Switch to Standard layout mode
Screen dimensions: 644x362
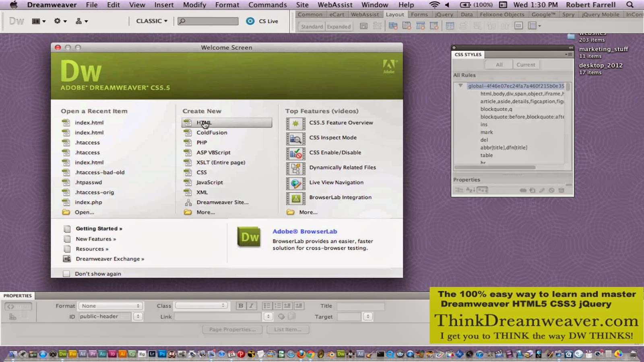point(312,27)
